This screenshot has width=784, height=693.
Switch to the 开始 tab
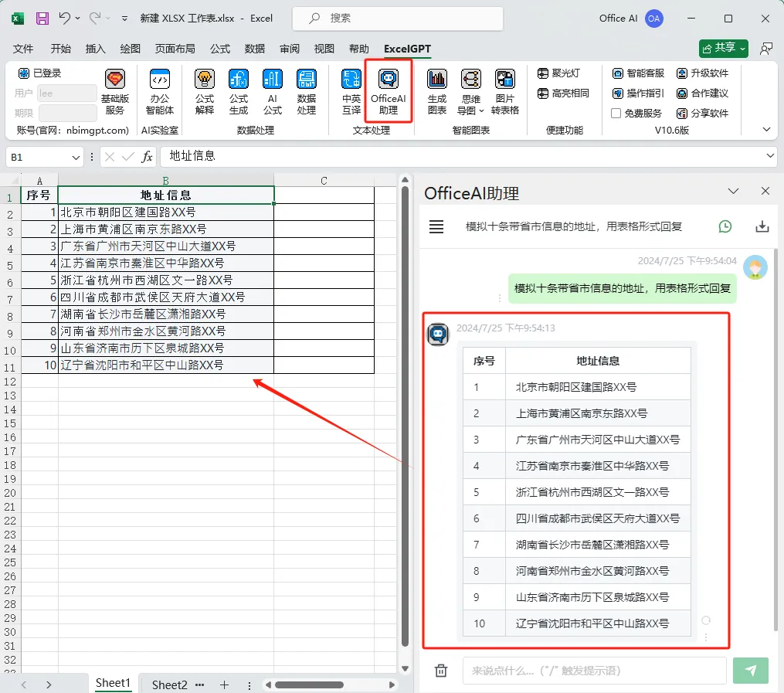(x=60, y=49)
